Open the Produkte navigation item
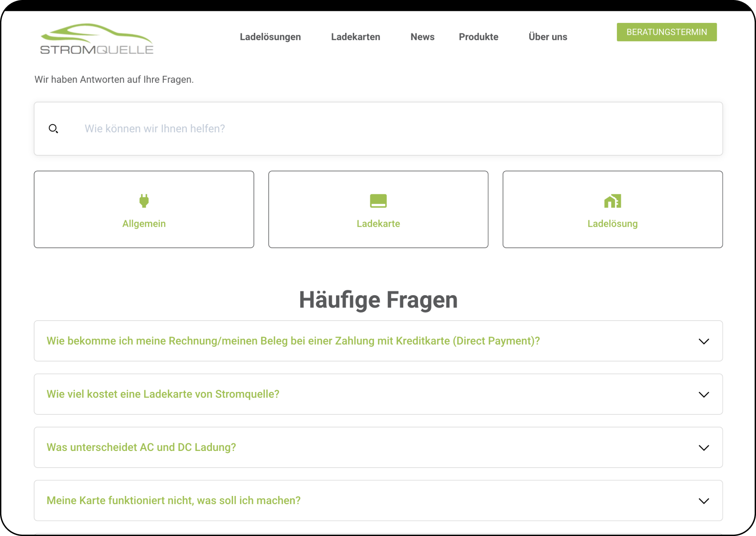The width and height of the screenshot is (756, 536). tap(478, 37)
